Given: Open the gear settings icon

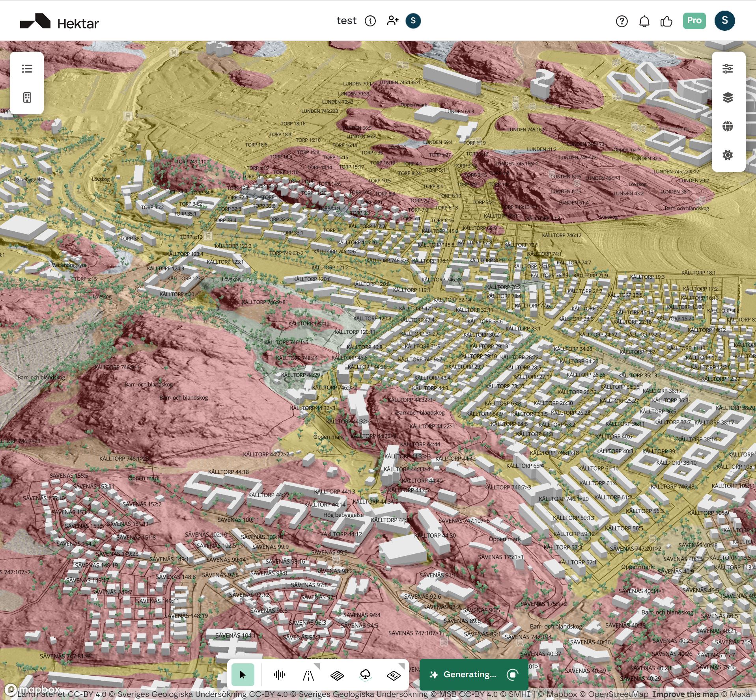Looking at the screenshot, I should (x=728, y=155).
